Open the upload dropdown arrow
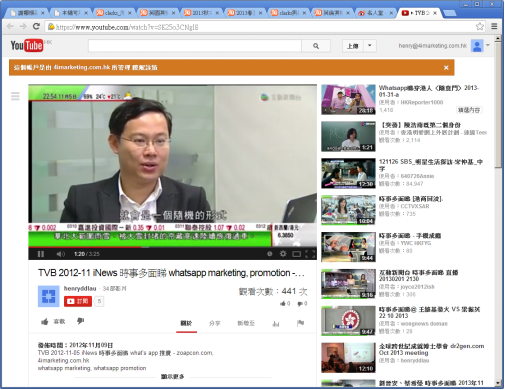This screenshot has width=505, height=390. coord(370,46)
